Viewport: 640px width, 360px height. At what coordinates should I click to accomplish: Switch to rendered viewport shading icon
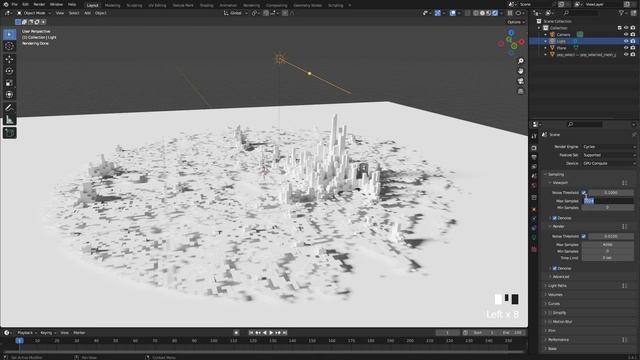495,13
